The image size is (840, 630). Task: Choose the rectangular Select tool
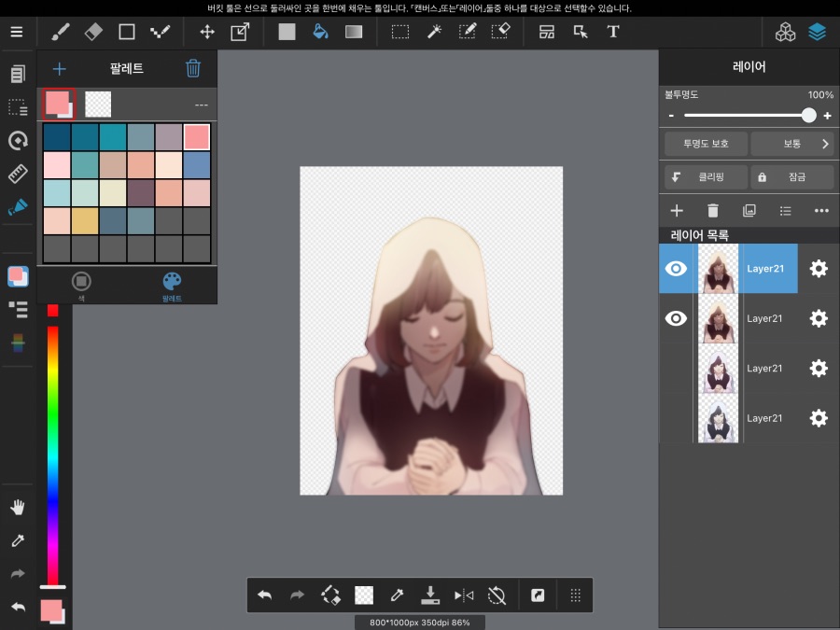pos(399,31)
